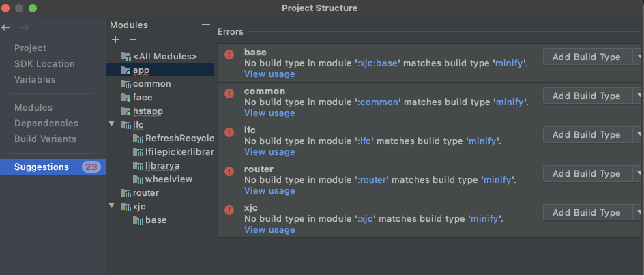Go to SDK Location settings
The image size is (644, 275).
(45, 63)
